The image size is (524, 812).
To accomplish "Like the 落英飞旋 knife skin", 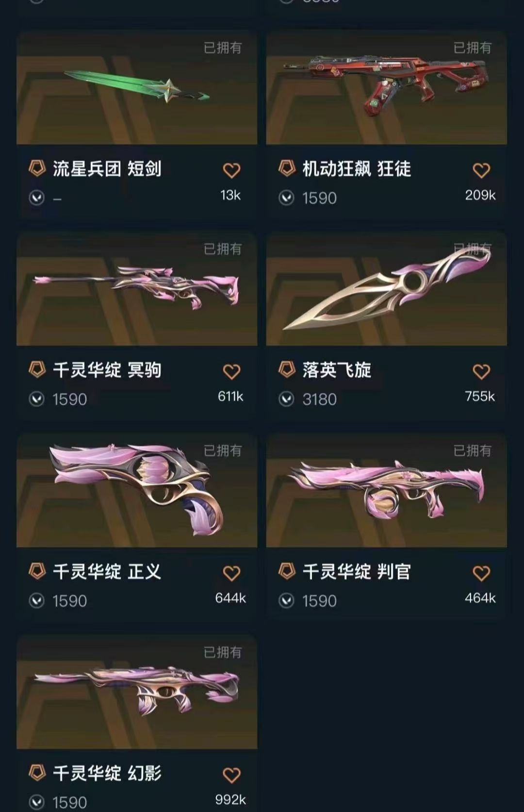I will [481, 372].
